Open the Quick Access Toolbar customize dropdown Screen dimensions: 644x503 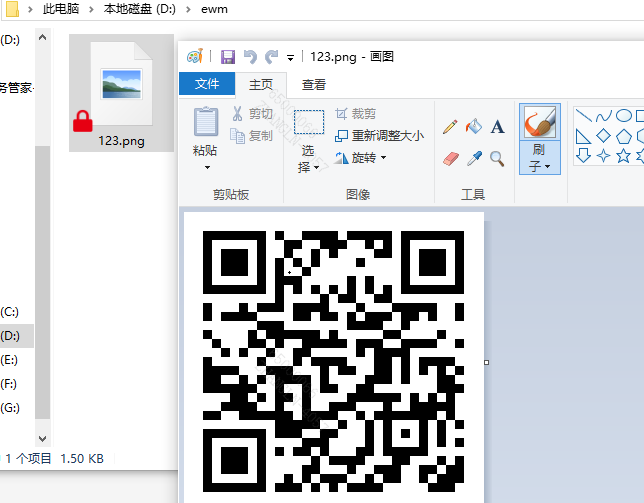(290, 58)
